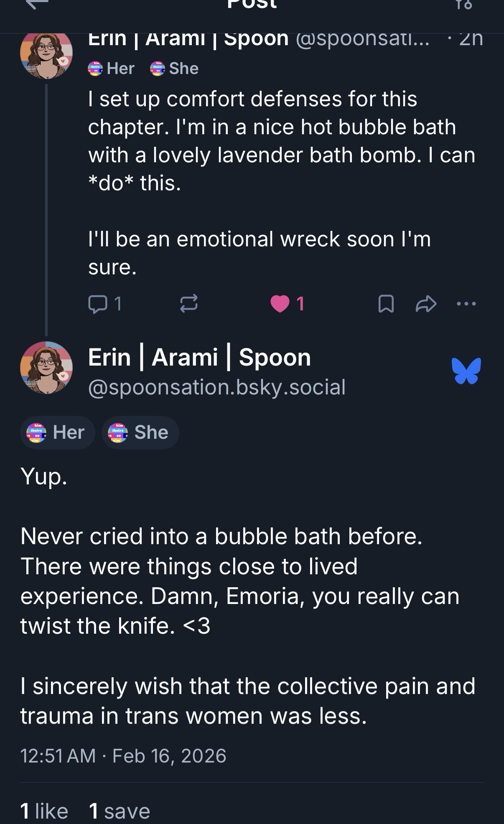Image resolution: width=504 pixels, height=824 pixels.
Task: Click the blue butterfly icon
Action: (466, 371)
